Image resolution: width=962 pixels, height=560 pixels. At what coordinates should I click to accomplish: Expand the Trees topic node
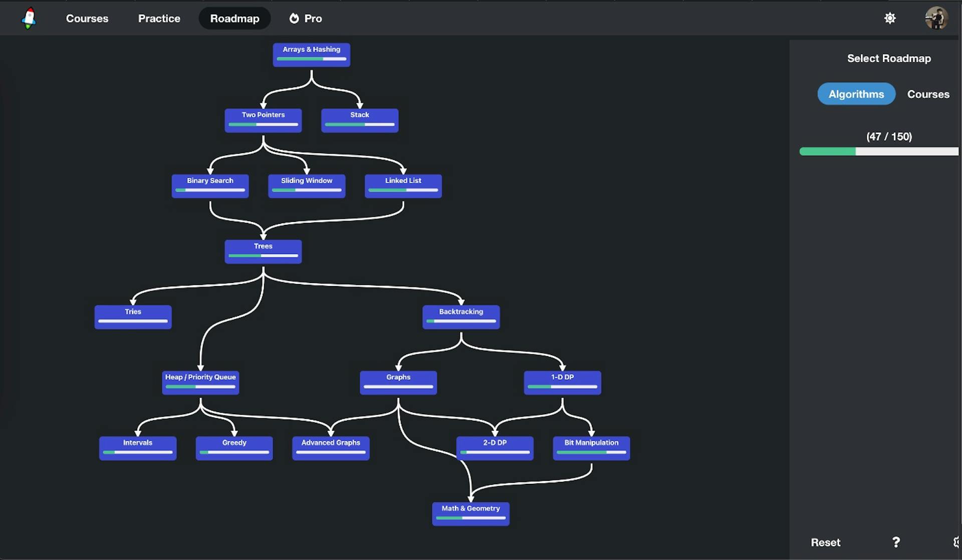(263, 251)
